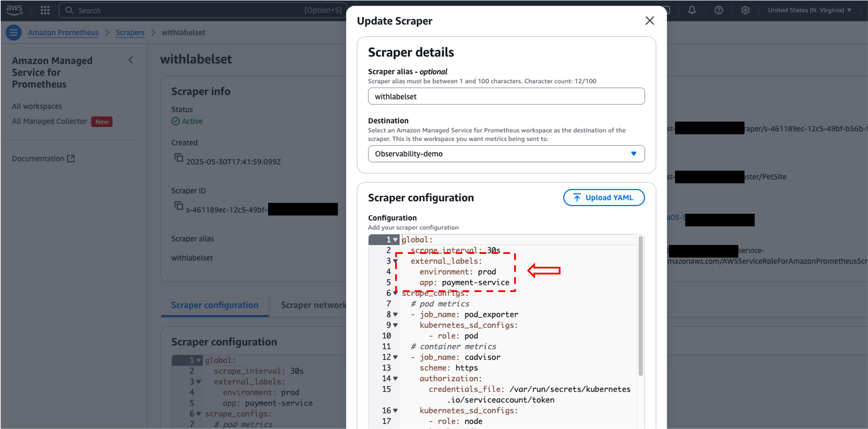
Task: Switch to the Scraper networking tab
Action: coord(314,305)
